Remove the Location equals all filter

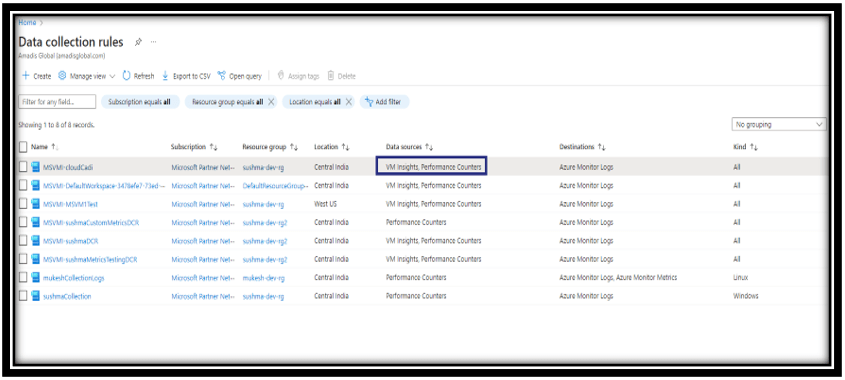coord(349,101)
